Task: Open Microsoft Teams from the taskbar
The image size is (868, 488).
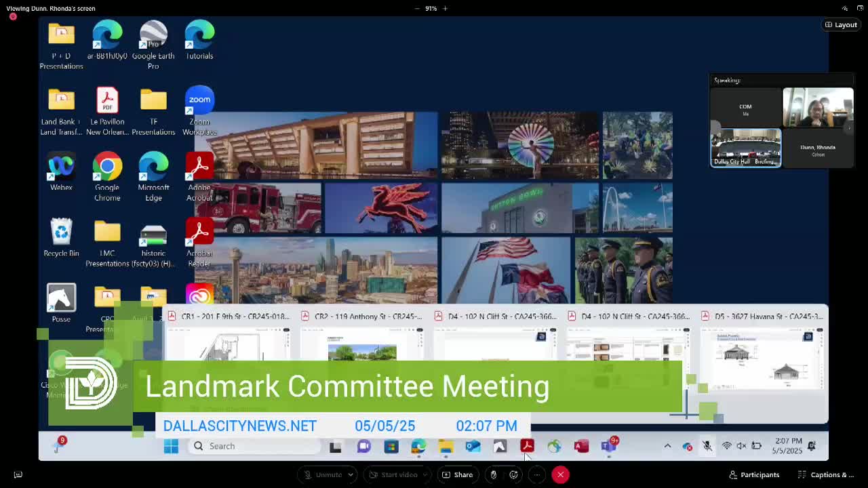Action: coord(608,446)
